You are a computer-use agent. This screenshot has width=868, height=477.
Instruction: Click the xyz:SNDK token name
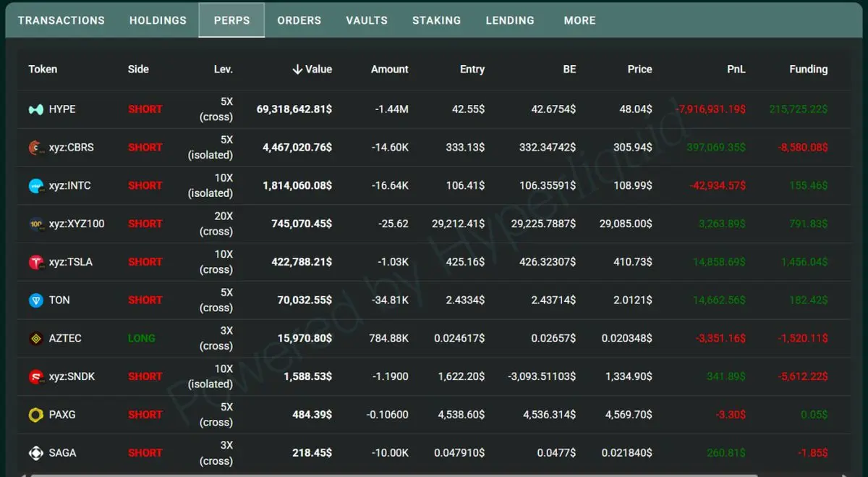point(72,376)
